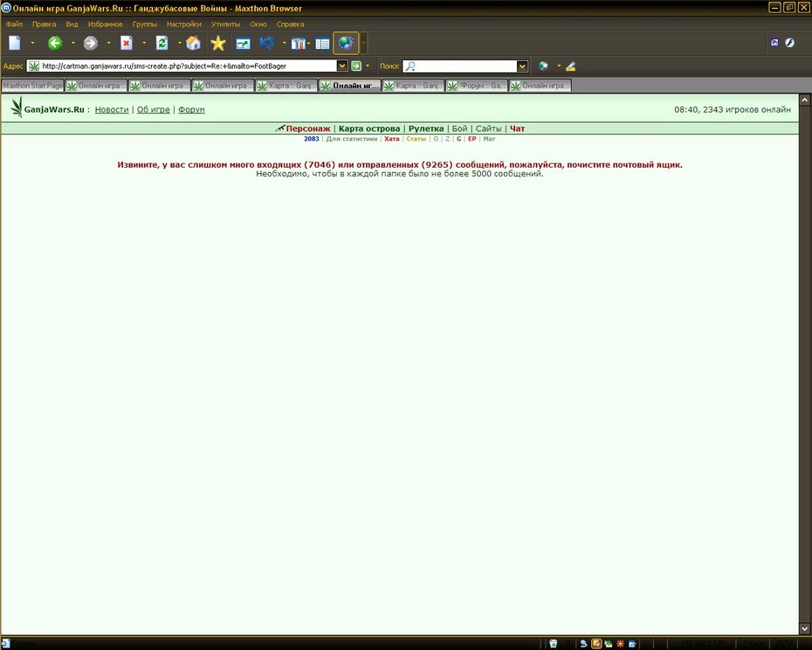
Task: Expand the Refresh dropdown arrow
Action: [180, 43]
